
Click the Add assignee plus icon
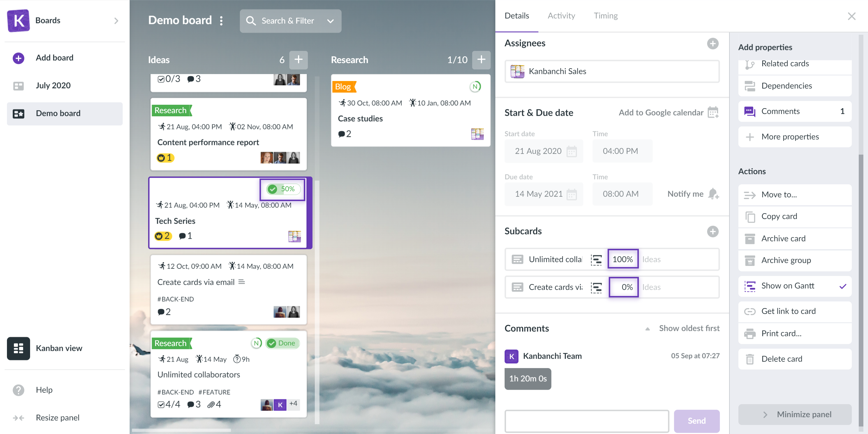point(713,43)
